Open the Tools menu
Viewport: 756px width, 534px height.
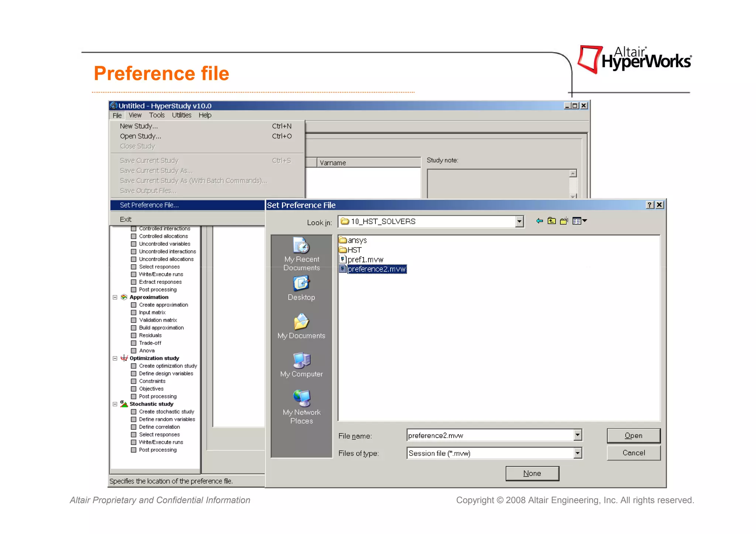pos(157,115)
